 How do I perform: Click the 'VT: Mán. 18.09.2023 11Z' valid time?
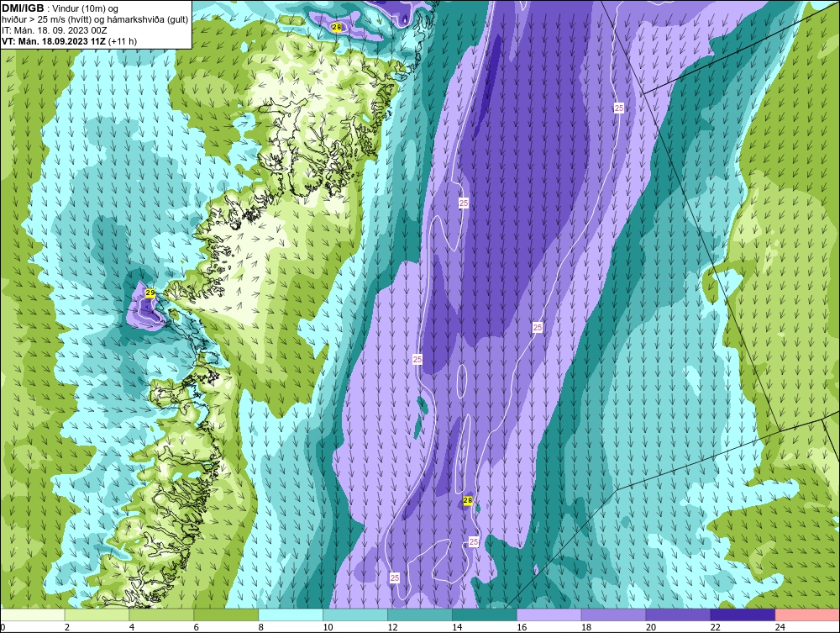pyautogui.click(x=54, y=41)
